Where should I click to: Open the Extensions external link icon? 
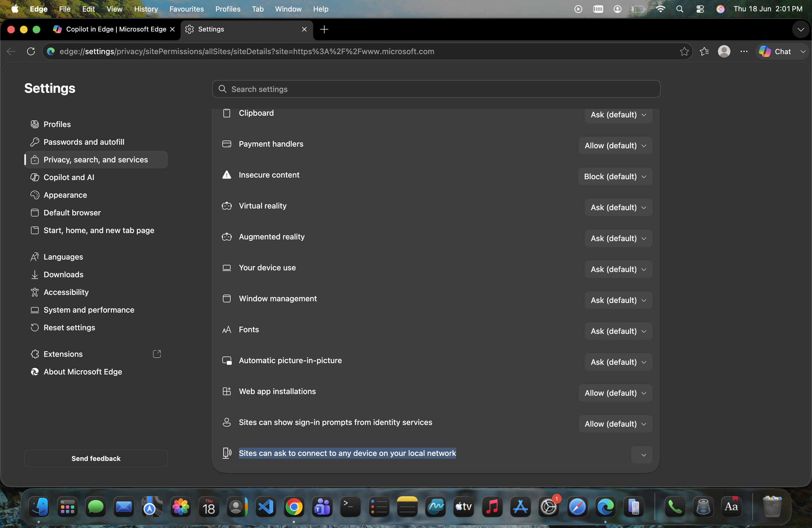[x=157, y=354]
